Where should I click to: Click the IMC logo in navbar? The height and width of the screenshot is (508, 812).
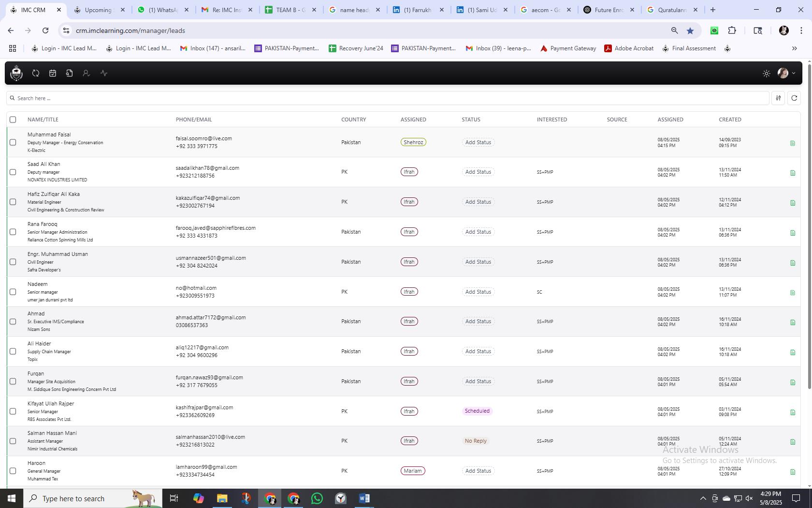coord(16,73)
